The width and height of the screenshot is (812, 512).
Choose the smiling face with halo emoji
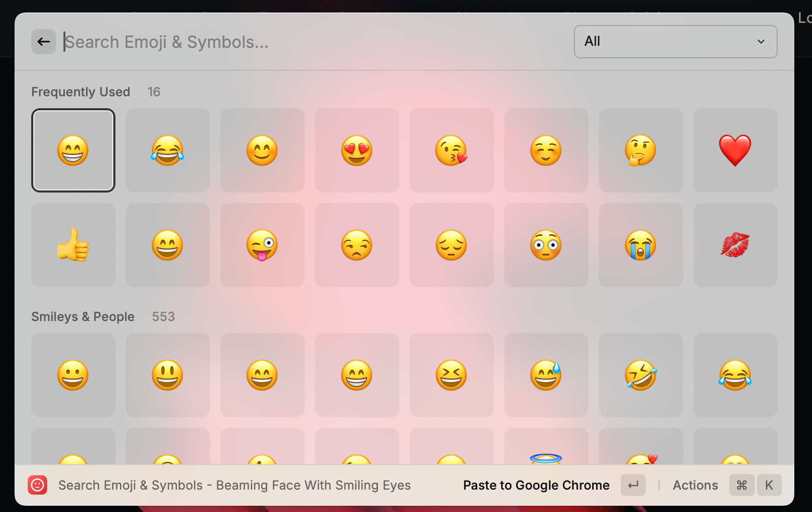tap(546, 458)
